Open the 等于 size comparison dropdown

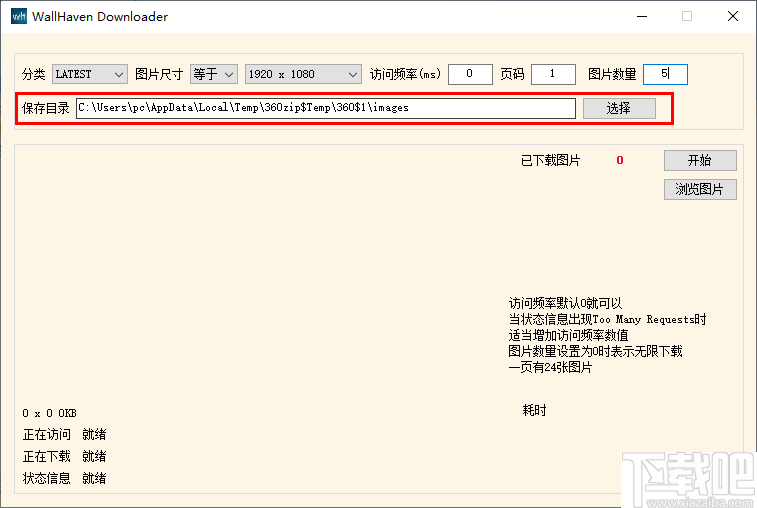click(213, 74)
